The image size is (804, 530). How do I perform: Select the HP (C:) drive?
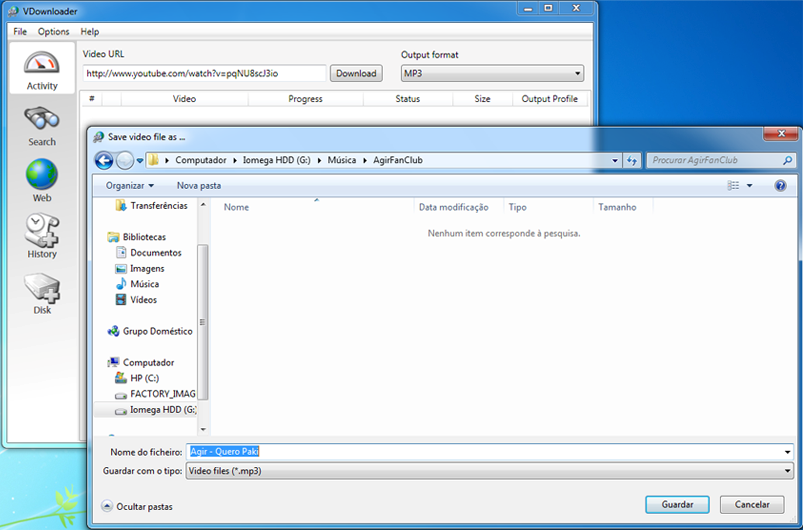click(137, 378)
